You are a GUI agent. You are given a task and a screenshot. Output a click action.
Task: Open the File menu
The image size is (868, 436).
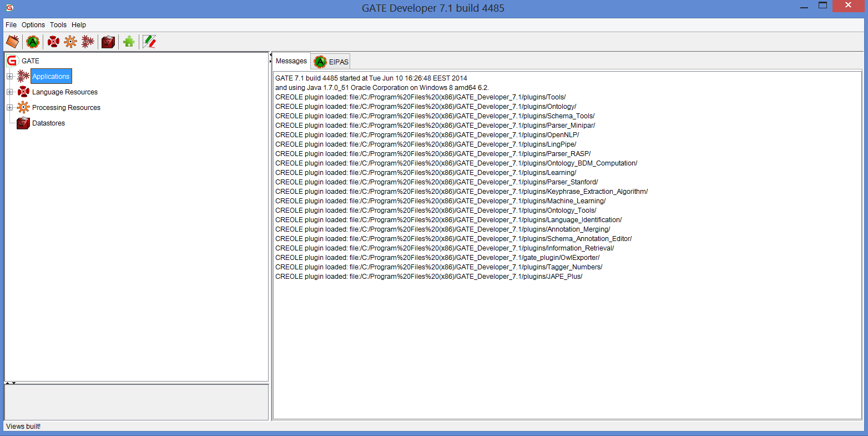11,25
